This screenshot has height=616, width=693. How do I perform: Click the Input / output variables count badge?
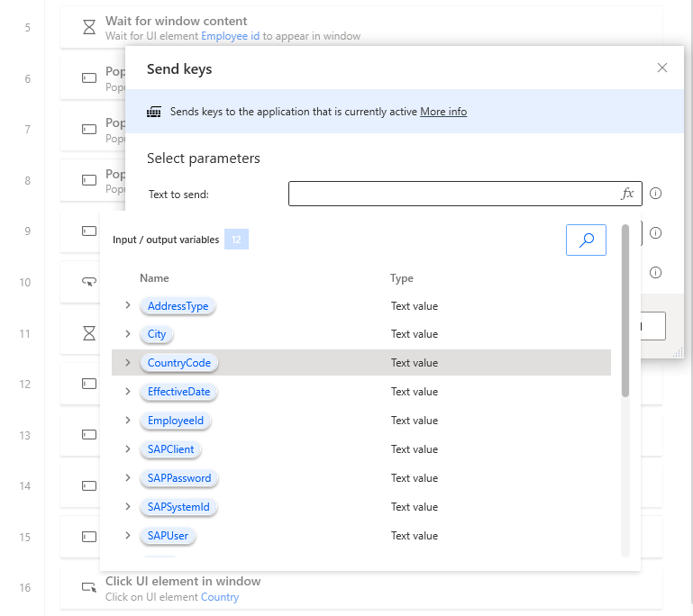pyautogui.click(x=236, y=240)
